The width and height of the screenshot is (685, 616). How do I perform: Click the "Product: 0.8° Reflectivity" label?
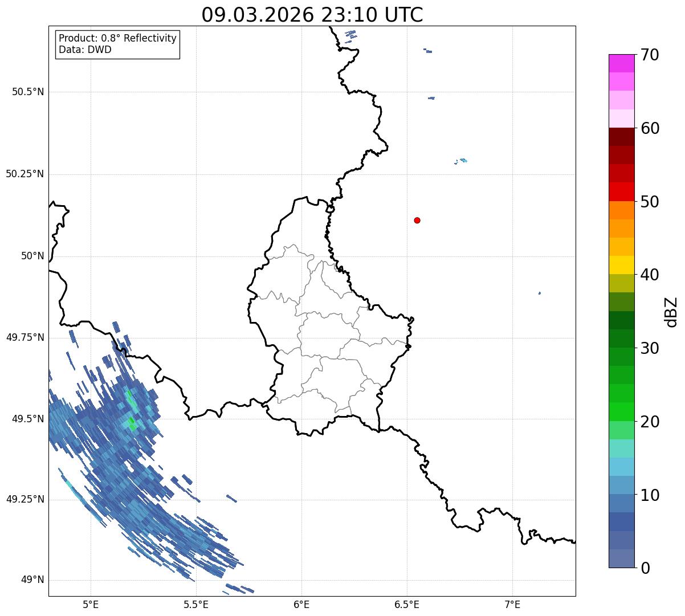point(117,38)
